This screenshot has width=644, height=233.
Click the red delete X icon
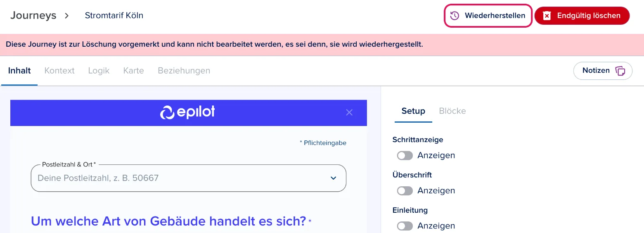point(547,16)
